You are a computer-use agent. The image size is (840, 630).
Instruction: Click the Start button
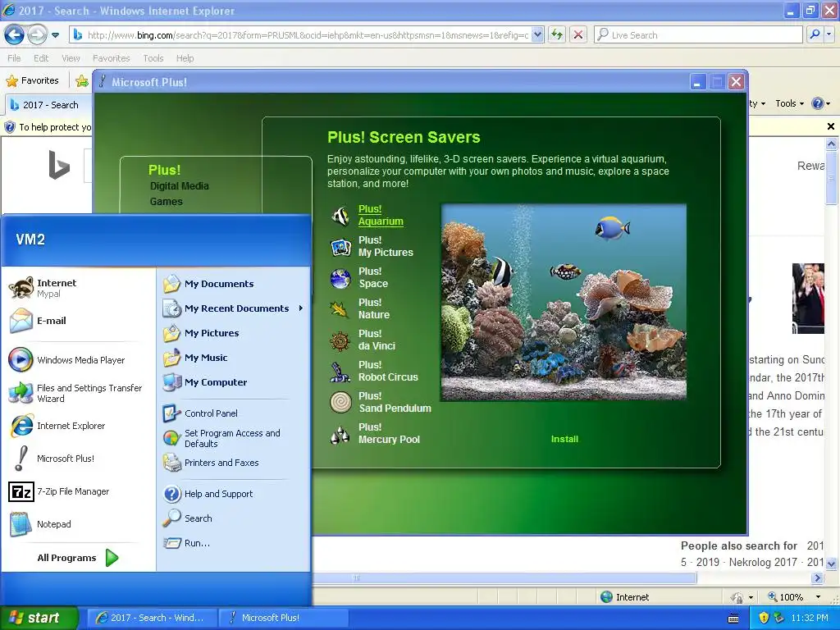(39, 618)
